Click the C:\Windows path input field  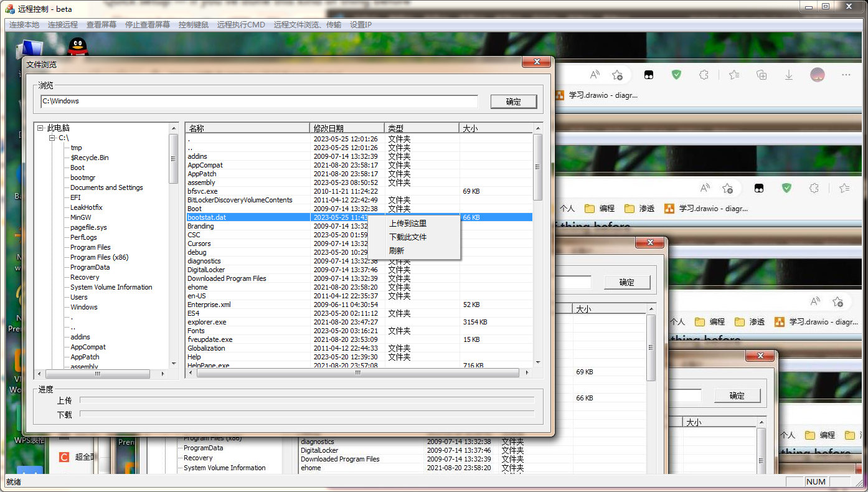pos(259,102)
